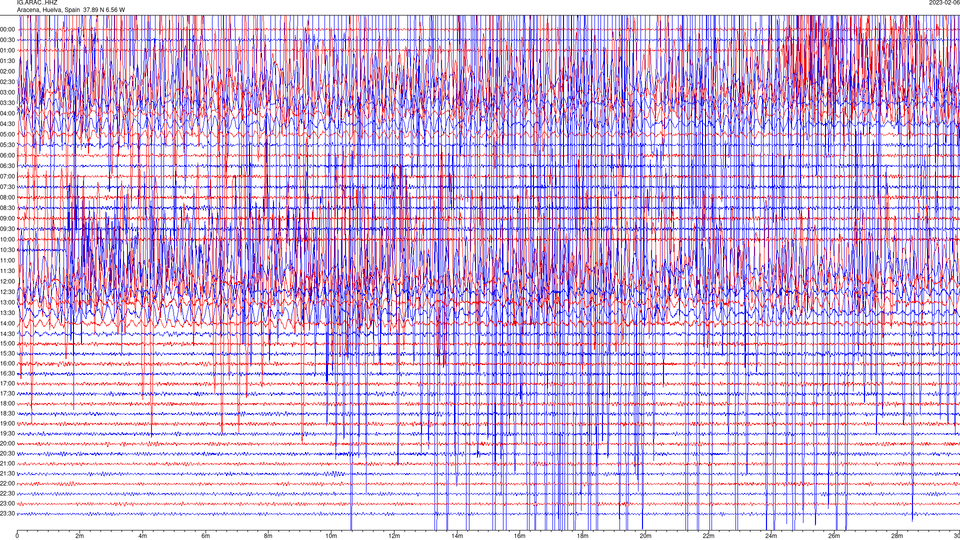Select the 22:00 trace time label
This screenshot has height=540, width=960.
coord(7,484)
